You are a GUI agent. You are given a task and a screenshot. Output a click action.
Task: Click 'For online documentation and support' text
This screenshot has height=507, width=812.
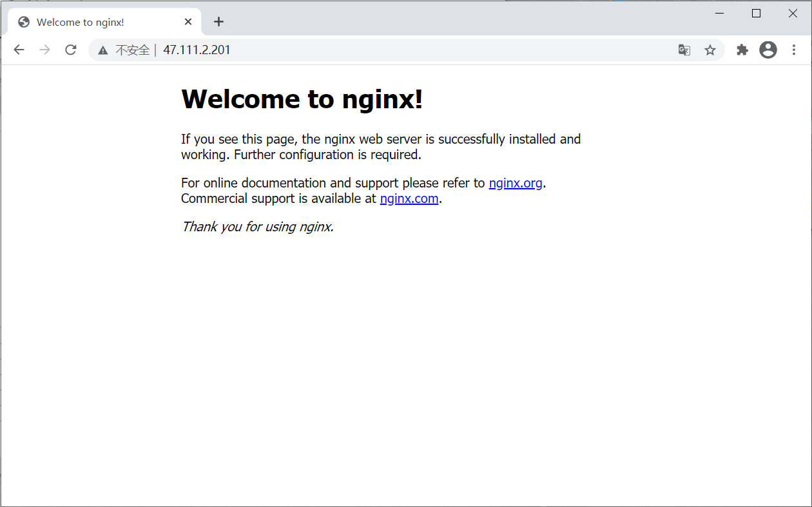[290, 183]
